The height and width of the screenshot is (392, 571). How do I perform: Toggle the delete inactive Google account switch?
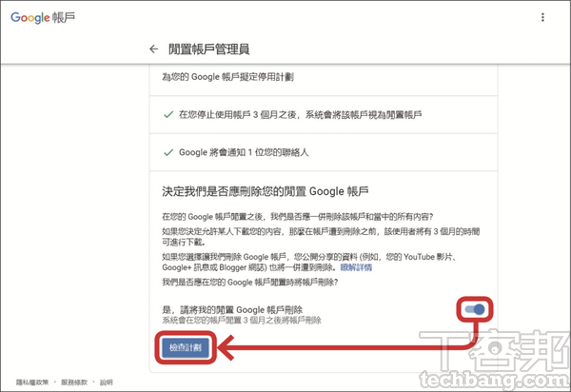[x=475, y=309]
